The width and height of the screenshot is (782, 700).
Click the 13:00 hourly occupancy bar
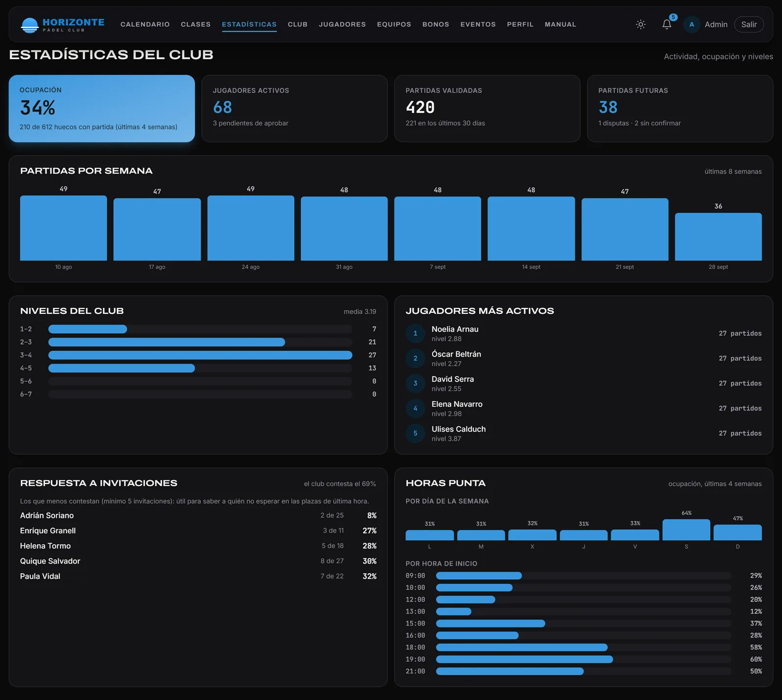(584, 612)
